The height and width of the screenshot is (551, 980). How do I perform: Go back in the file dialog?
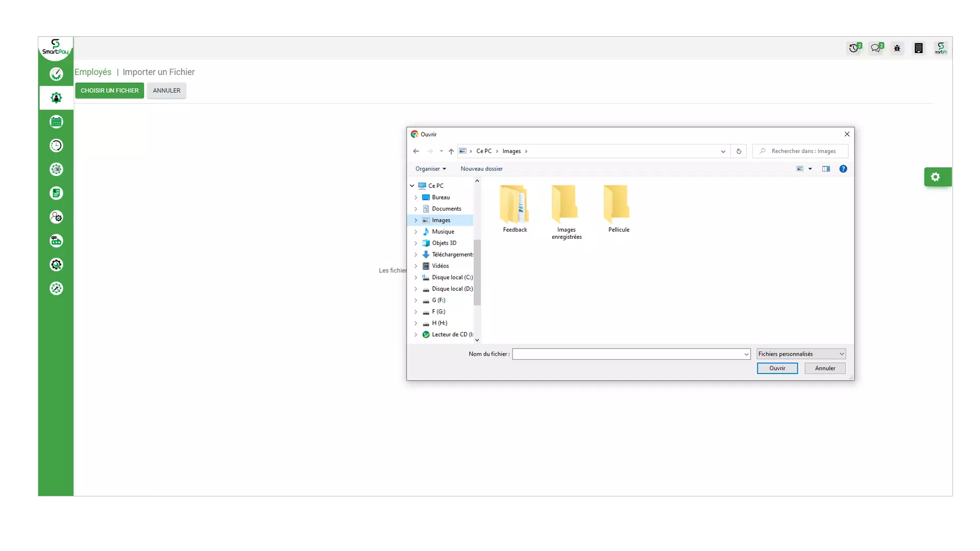(416, 151)
